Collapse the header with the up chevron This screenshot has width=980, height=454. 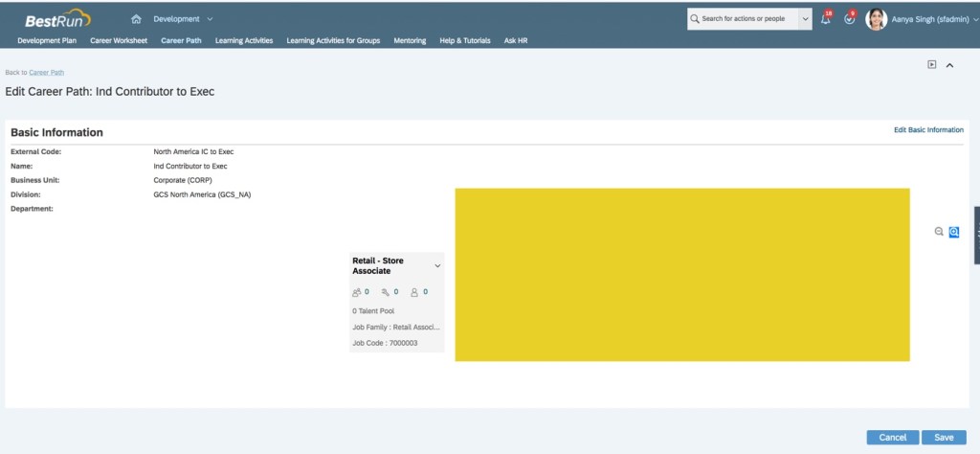coord(949,65)
